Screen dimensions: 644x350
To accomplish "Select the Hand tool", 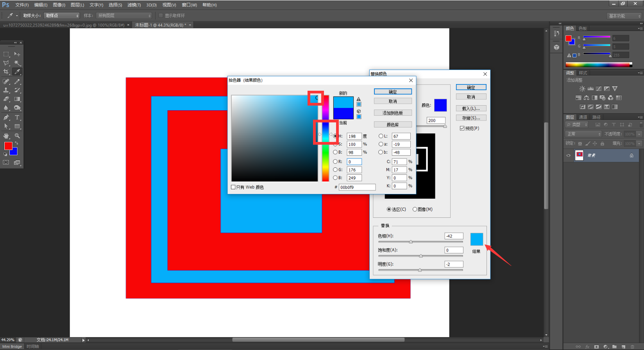I will point(6,136).
